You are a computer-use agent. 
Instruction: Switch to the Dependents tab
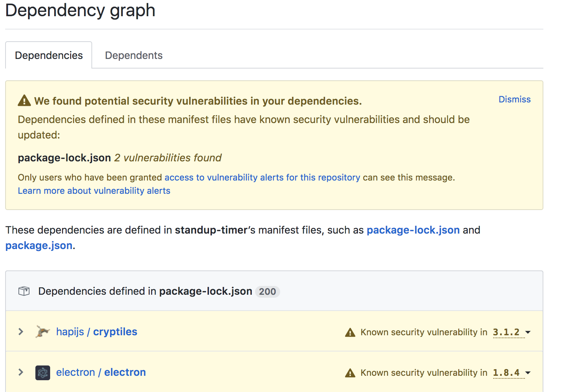point(133,55)
